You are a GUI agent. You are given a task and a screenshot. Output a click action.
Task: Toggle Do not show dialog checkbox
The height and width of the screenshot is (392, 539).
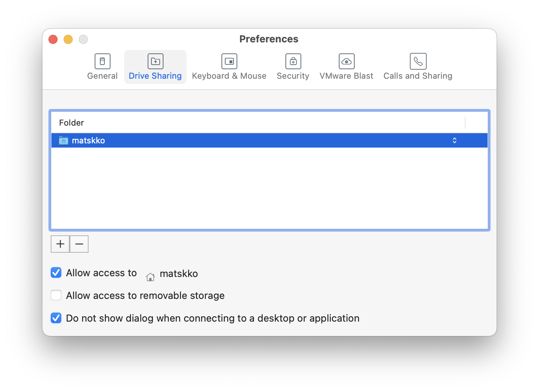pyautogui.click(x=56, y=318)
